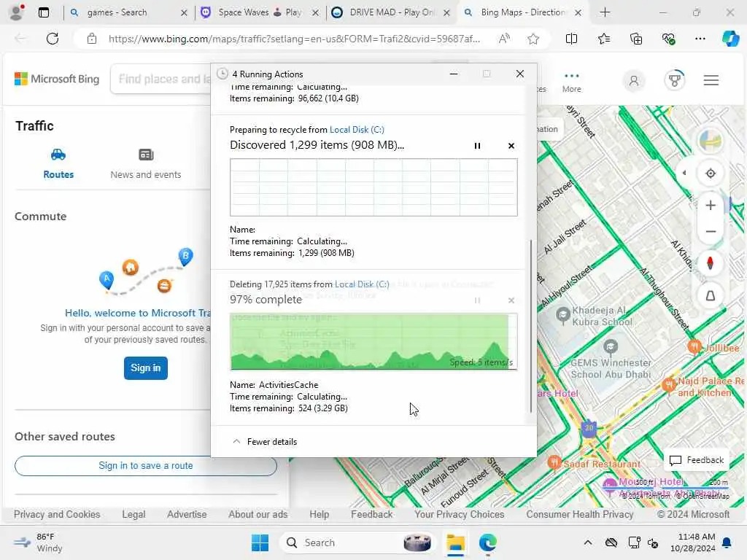Screen dimensions: 747x560
Task: Open Edge Settings and more menu
Action: [x=700, y=39]
